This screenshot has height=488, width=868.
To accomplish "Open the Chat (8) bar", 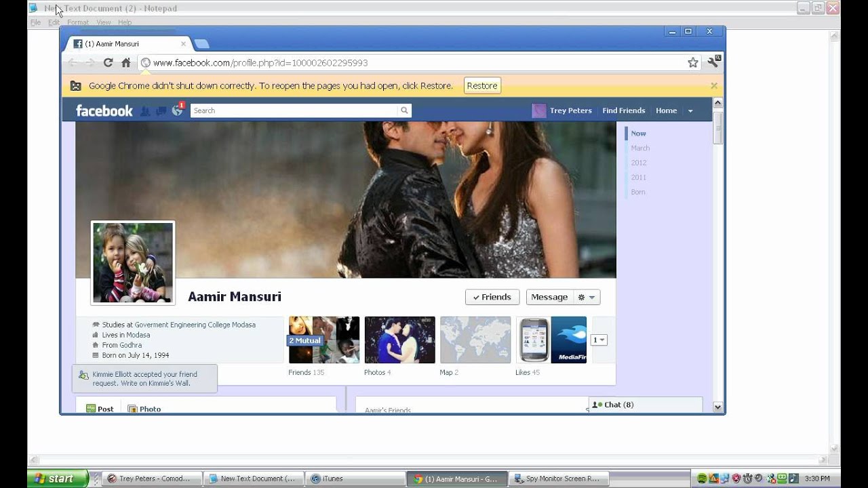I will click(x=645, y=405).
